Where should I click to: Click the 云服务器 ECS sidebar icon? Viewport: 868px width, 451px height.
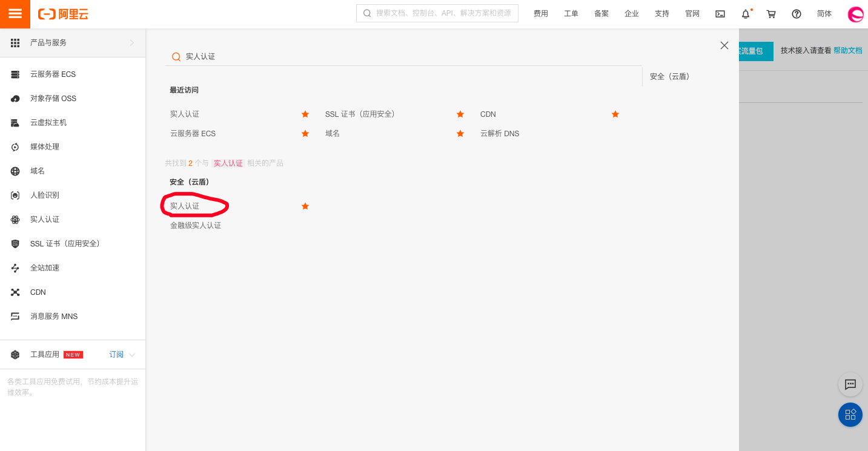(x=15, y=74)
